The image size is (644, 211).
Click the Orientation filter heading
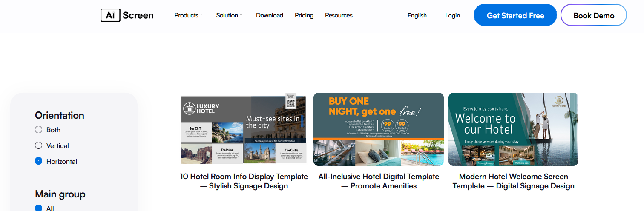[x=60, y=115]
